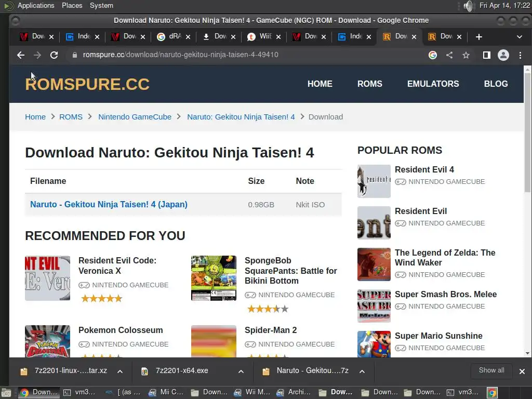
Task: Close the downloads bar
Action: (522, 371)
